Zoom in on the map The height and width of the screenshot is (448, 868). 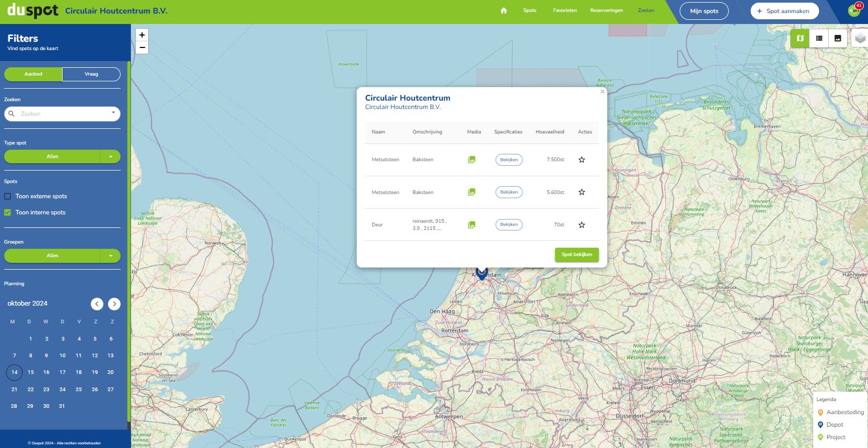click(142, 35)
